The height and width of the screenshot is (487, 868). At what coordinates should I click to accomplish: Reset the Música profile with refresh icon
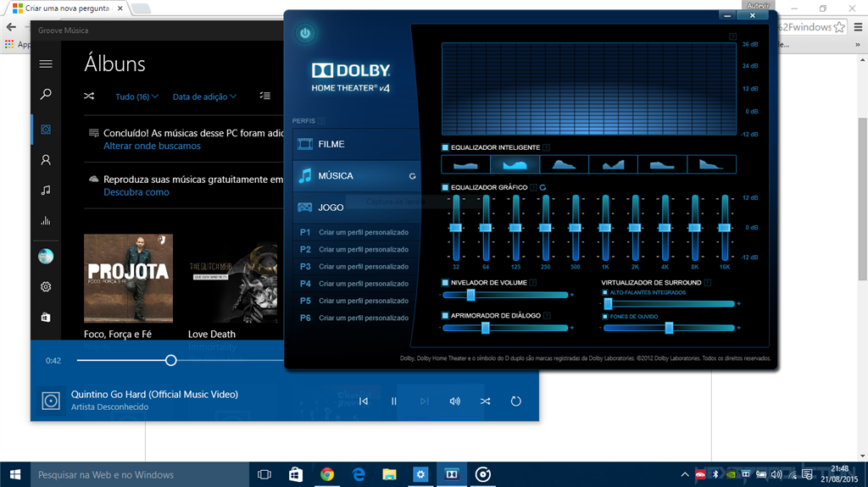413,176
